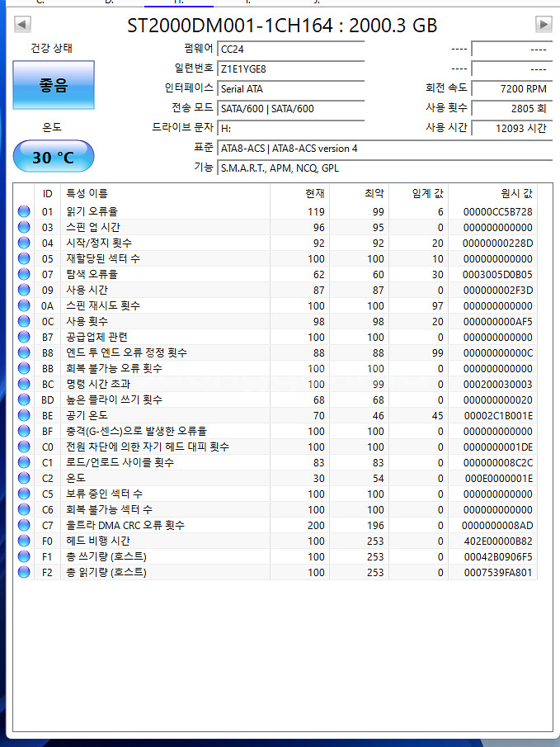The width and height of the screenshot is (560, 747).
Task: Select the SATA/600 transfer mode field
Action: click(x=291, y=109)
